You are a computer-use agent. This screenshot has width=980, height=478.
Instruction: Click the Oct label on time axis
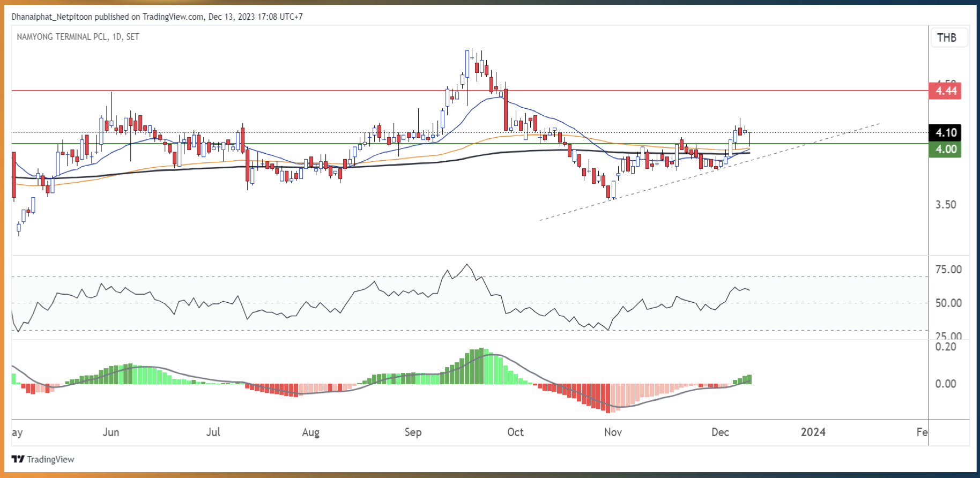click(x=515, y=432)
